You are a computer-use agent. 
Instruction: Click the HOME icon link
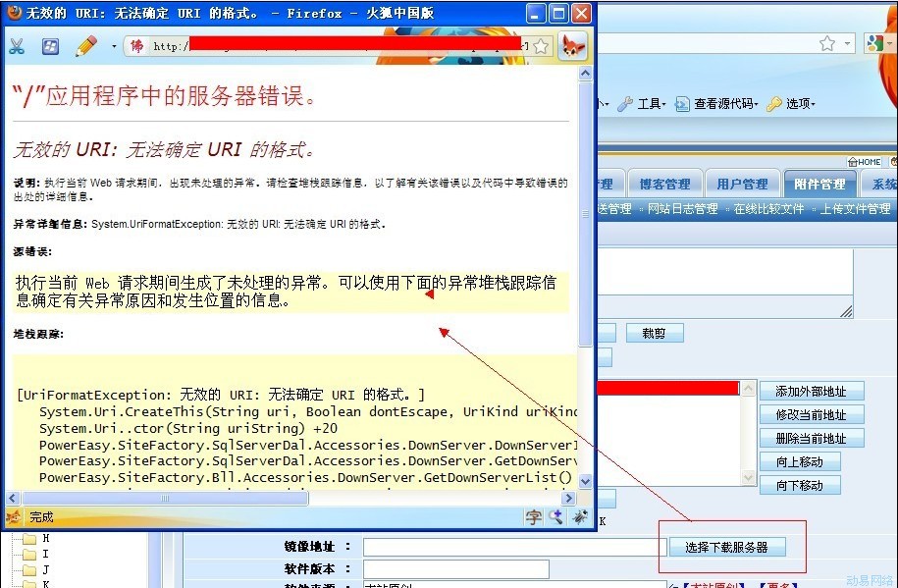pyautogui.click(x=864, y=162)
